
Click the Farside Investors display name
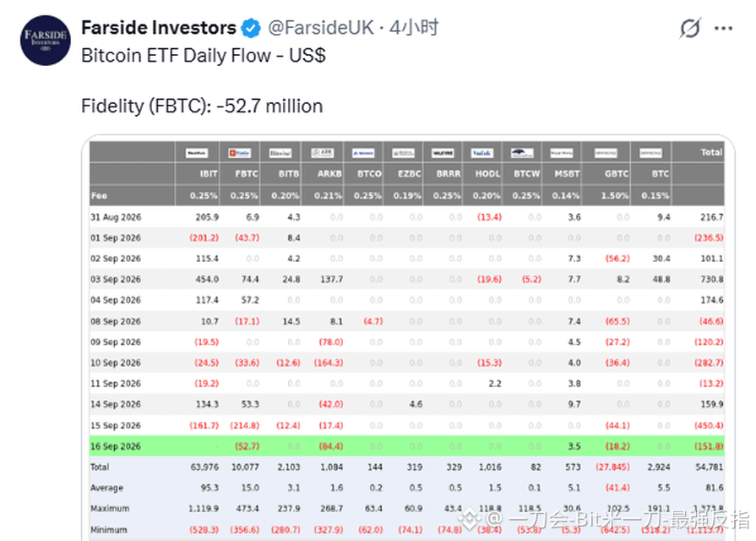159,28
